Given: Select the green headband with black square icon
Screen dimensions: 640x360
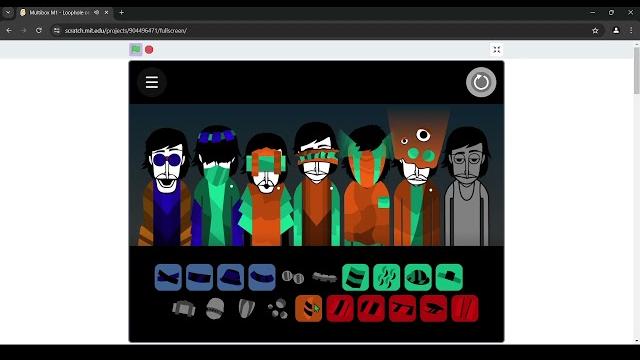Looking at the screenshot, I should [x=449, y=278].
